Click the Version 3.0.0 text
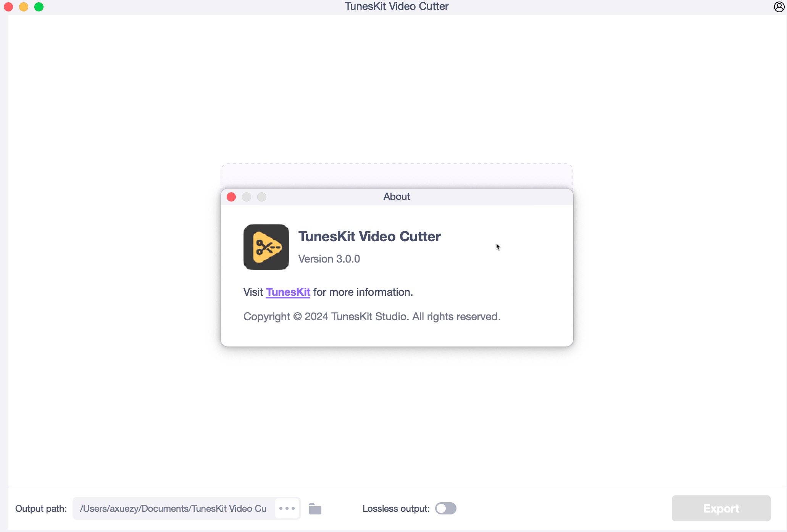787x532 pixels. pos(329,259)
